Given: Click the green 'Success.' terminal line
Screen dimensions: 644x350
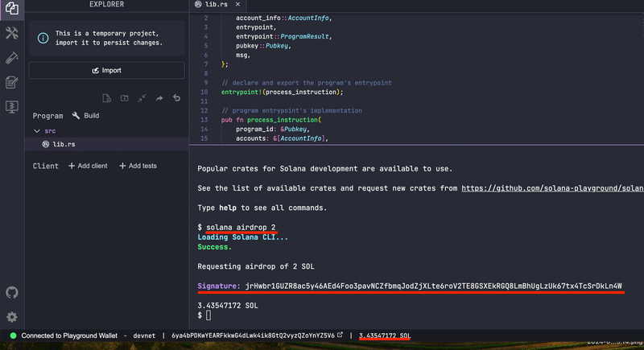Looking at the screenshot, I should click(214, 247).
